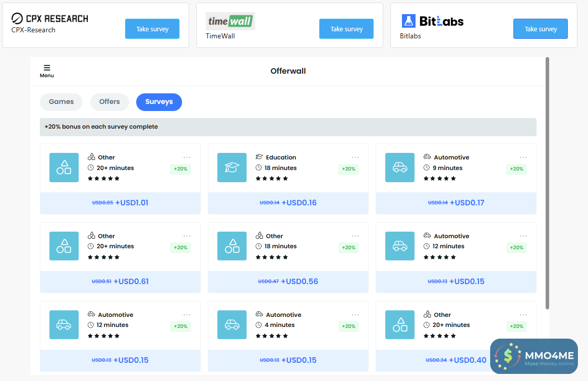The height and width of the screenshot is (381, 588).
Task: Click the +20% bonus notice banner
Action: (288, 127)
